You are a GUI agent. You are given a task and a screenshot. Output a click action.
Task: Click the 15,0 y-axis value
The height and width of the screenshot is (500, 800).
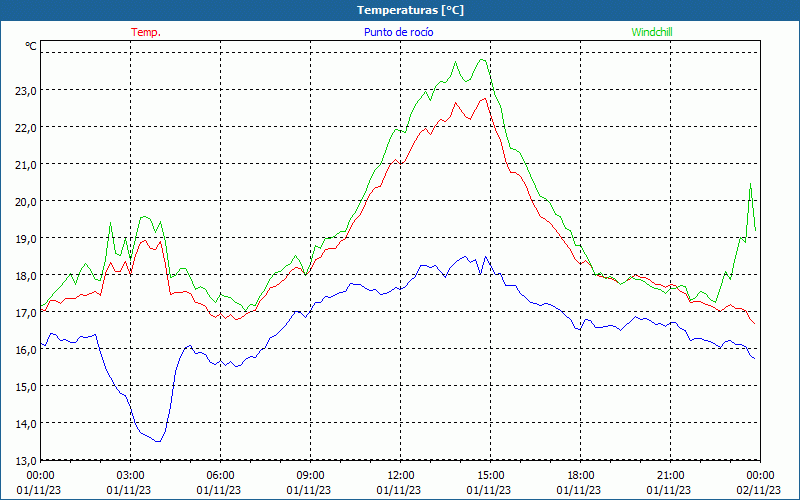26,387
